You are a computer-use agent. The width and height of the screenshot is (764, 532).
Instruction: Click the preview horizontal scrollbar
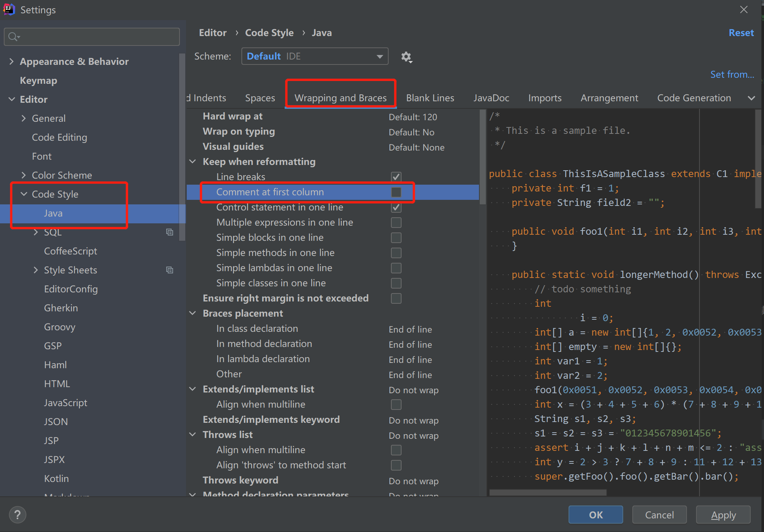tap(547, 493)
